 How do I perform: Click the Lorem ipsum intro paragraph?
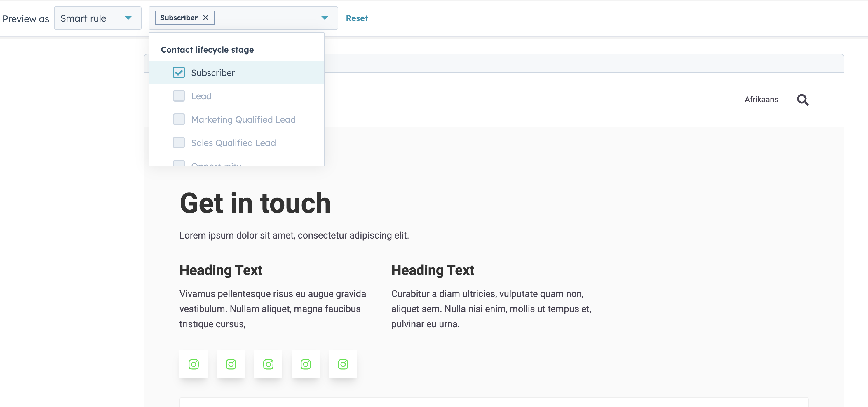(294, 235)
